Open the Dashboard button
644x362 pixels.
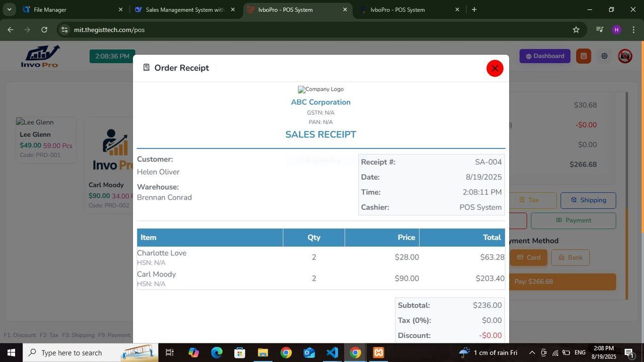[x=545, y=56]
